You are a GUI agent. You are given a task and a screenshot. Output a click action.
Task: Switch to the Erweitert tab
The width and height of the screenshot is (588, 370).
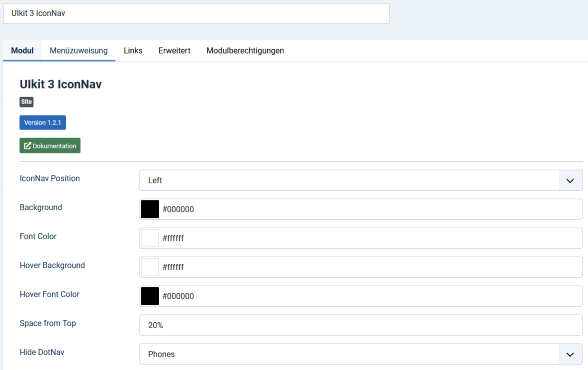174,51
